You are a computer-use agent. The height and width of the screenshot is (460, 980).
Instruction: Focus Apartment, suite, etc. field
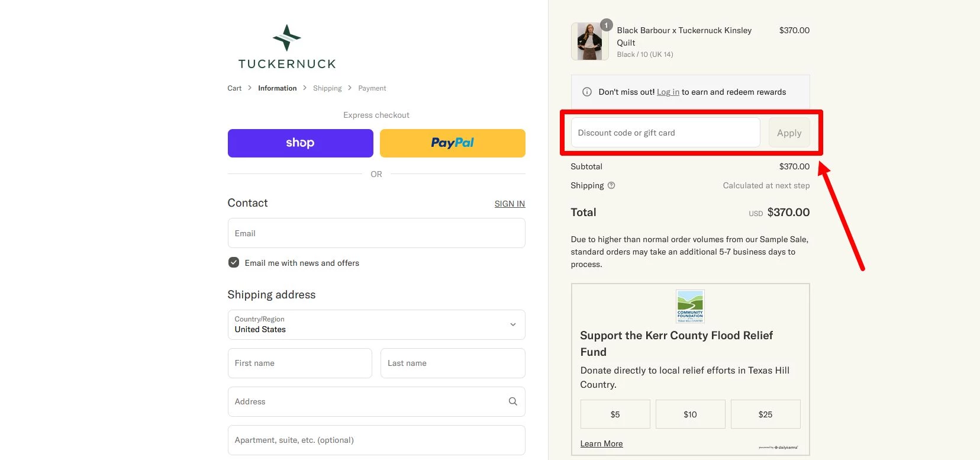(x=376, y=440)
